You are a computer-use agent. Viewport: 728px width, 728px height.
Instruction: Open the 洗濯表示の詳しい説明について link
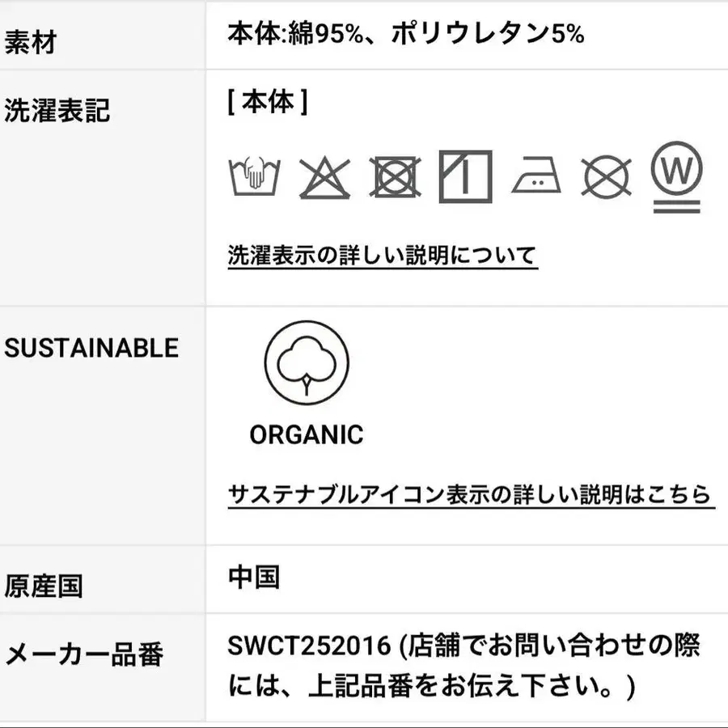coord(383,256)
